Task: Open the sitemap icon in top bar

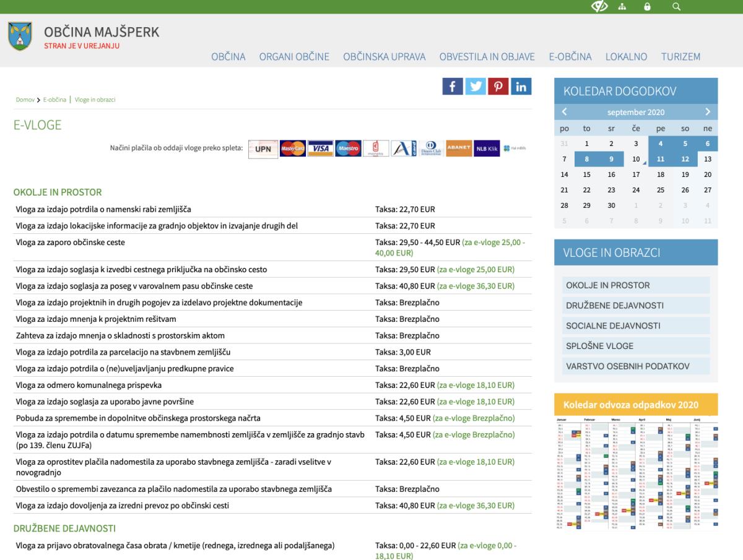Action: [622, 7]
